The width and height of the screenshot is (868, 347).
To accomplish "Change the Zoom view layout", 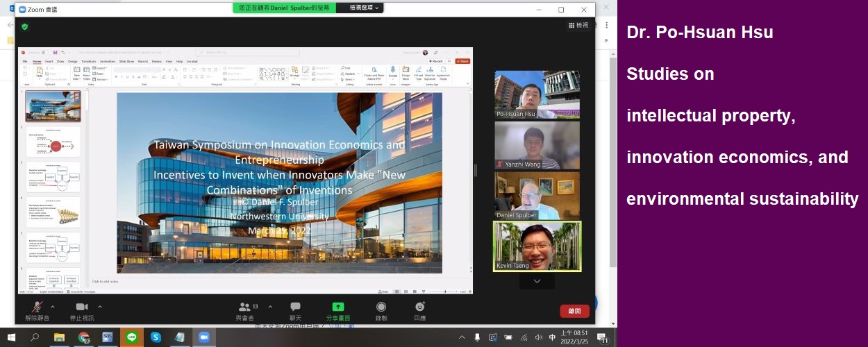I will 577,26.
